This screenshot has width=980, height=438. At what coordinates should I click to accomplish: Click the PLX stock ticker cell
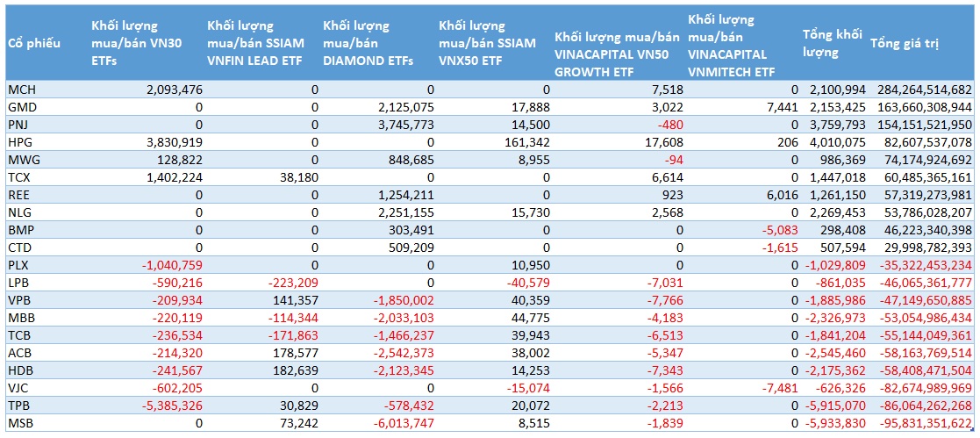point(18,264)
